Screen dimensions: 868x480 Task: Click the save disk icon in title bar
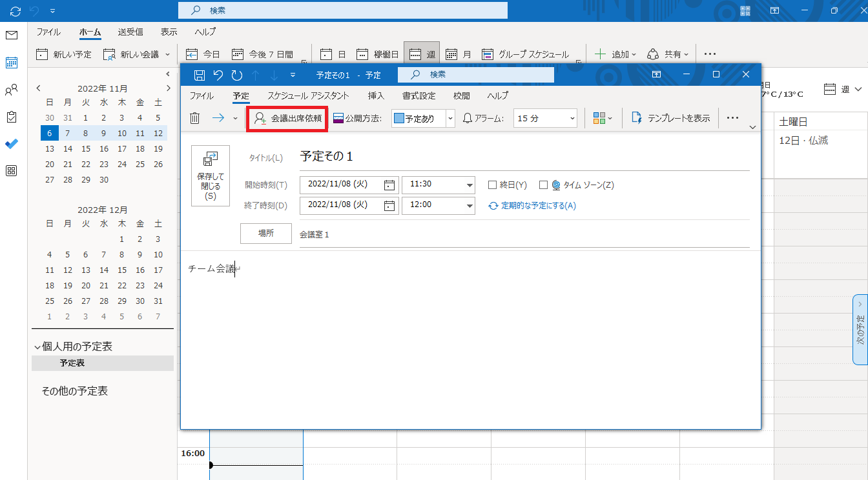pos(200,75)
